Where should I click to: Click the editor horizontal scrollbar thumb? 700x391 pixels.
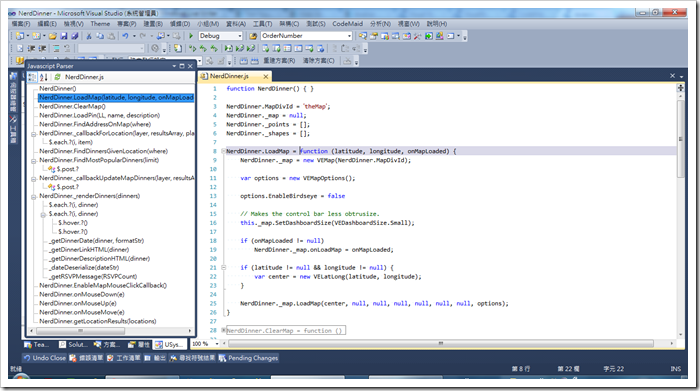click(x=441, y=343)
